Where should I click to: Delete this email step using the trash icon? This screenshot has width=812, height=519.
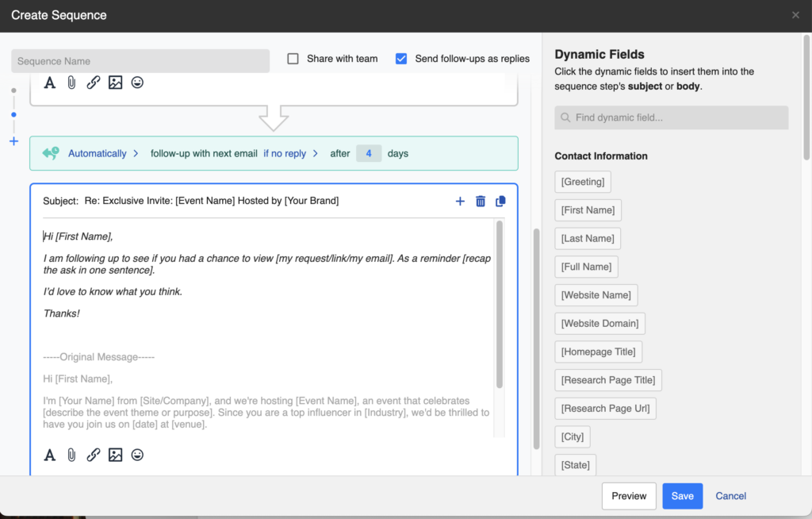click(x=481, y=201)
